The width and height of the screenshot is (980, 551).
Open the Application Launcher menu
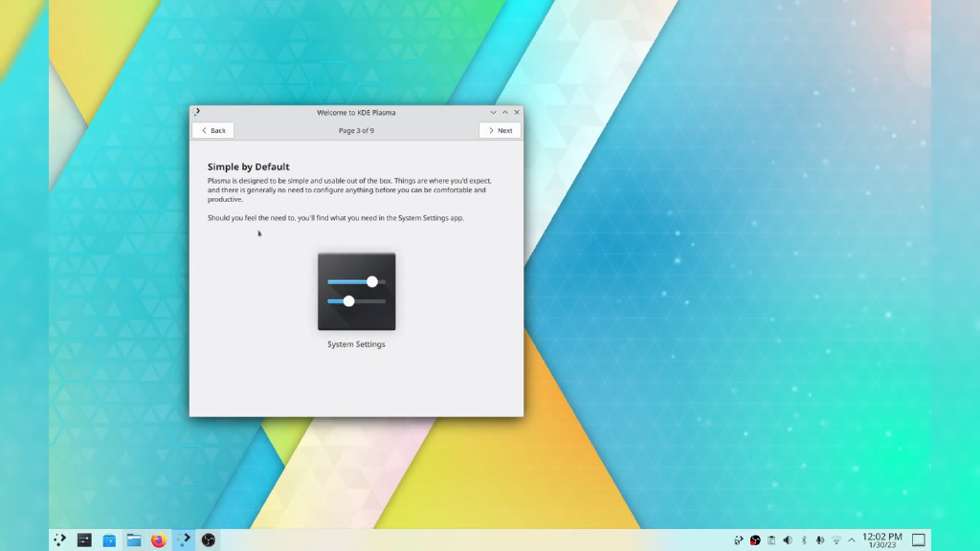click(x=59, y=540)
